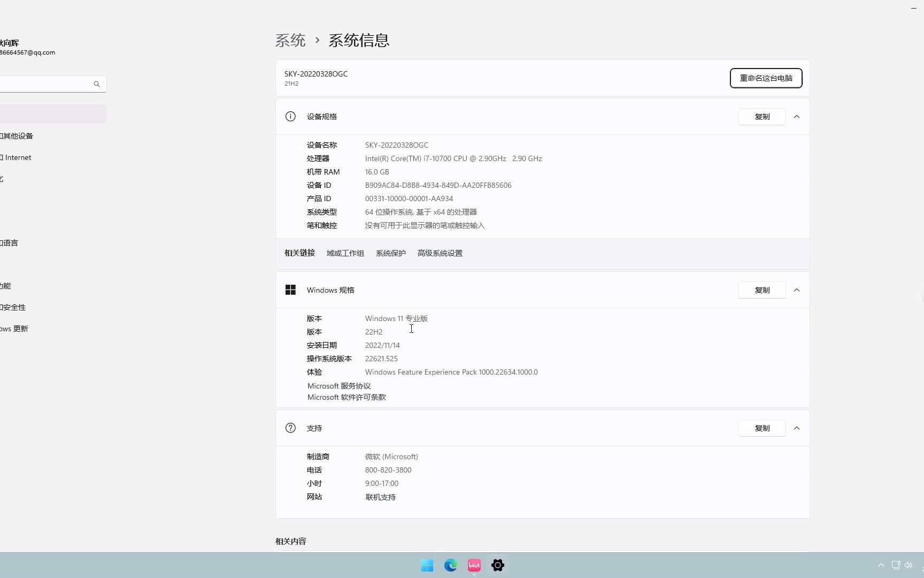924x578 pixels.
Task: Open 高级系统设置 under 相关链接
Action: pos(440,253)
